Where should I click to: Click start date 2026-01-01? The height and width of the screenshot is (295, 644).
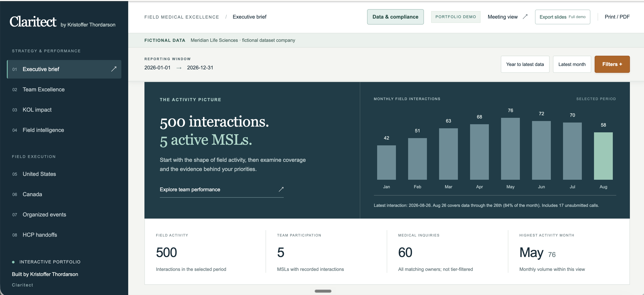[x=157, y=68]
